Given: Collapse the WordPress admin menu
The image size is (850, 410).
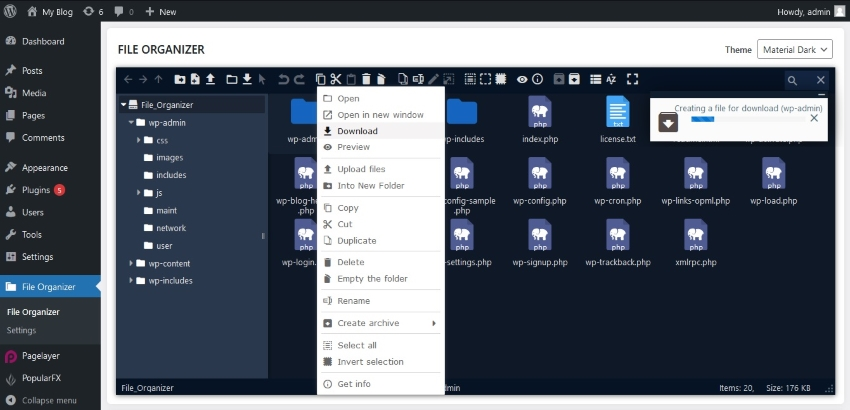Looking at the screenshot, I should click(x=42, y=400).
